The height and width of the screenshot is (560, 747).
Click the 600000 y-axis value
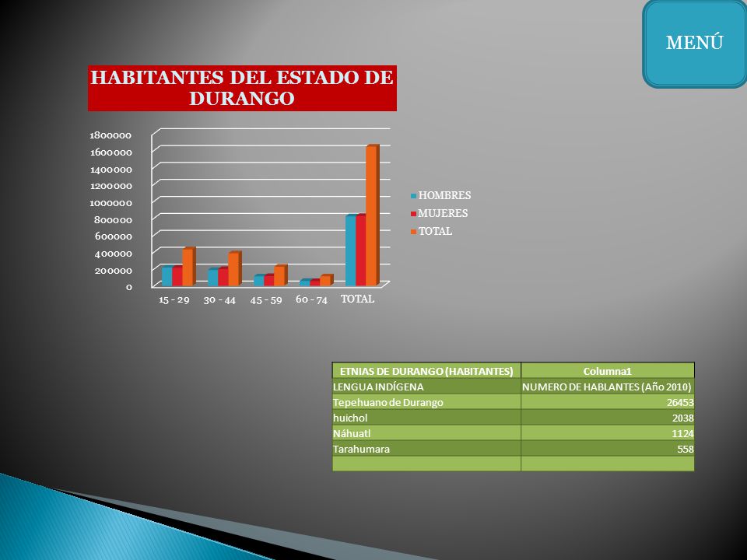coord(113,236)
